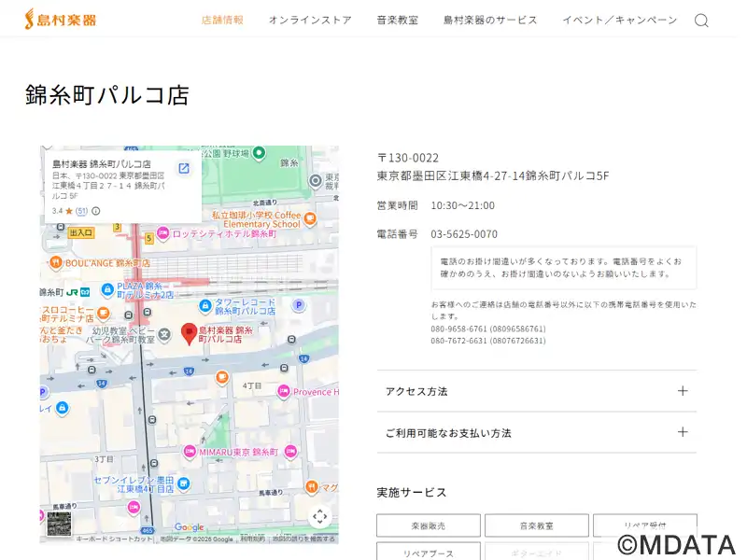The image size is (747, 560).
Task: Open the オンラインストア menu item
Action: (x=310, y=20)
